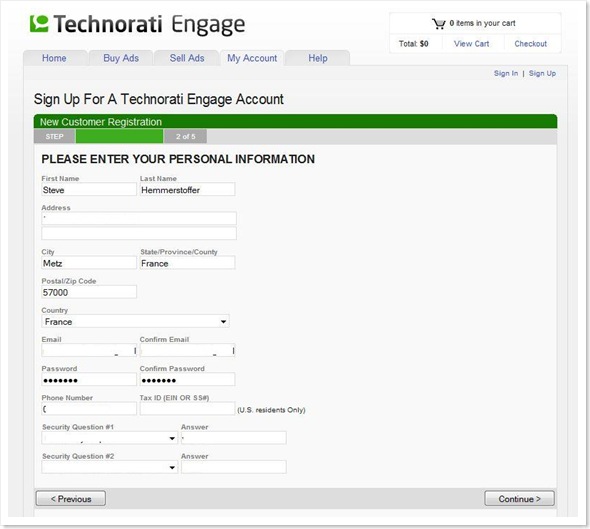The image size is (590, 529).
Task: Click the City field containing Metz
Action: (89, 263)
